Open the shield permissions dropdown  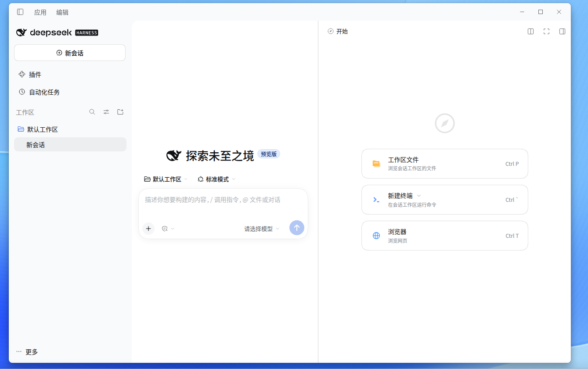168,229
